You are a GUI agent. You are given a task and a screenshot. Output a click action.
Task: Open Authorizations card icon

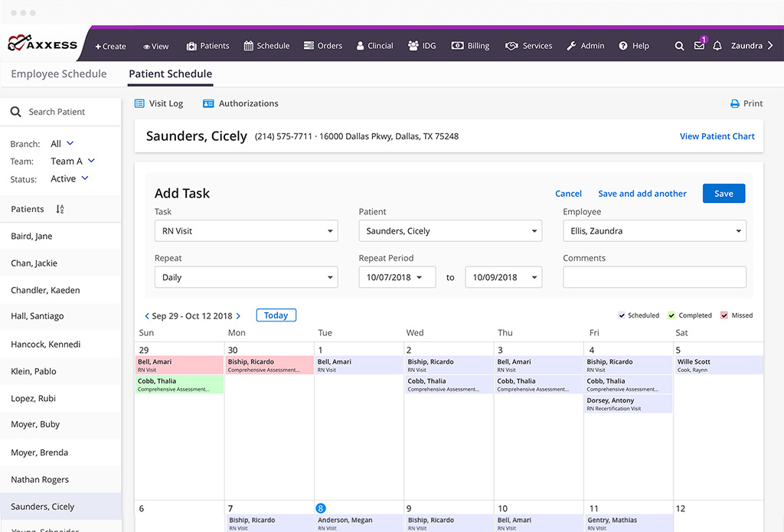(208, 103)
